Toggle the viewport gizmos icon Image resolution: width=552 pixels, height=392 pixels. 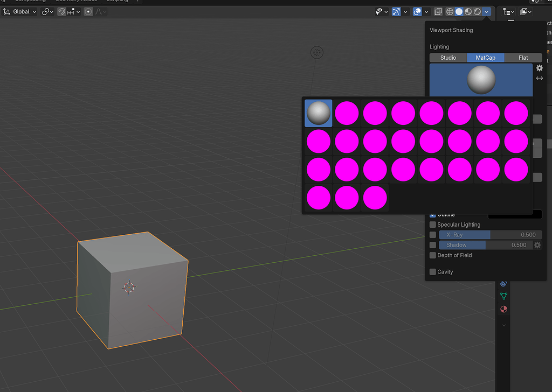[396, 12]
